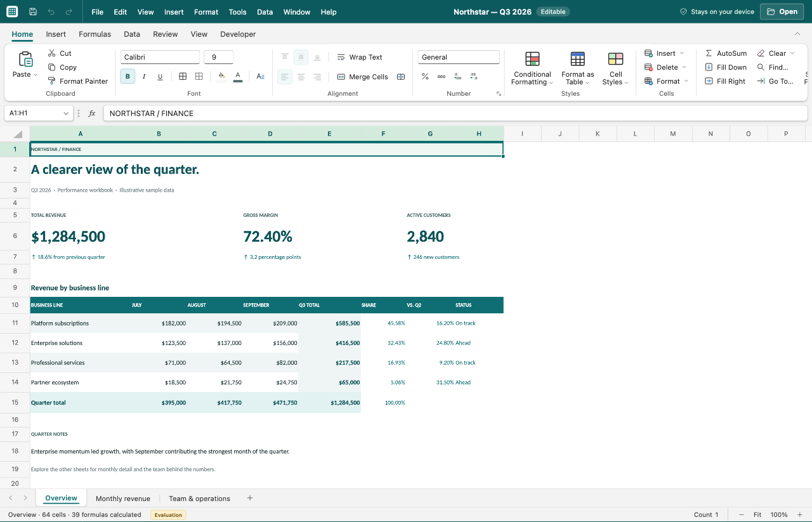The width and height of the screenshot is (812, 522).
Task: Expand the Conditional Formatting menu
Action: [x=533, y=69]
